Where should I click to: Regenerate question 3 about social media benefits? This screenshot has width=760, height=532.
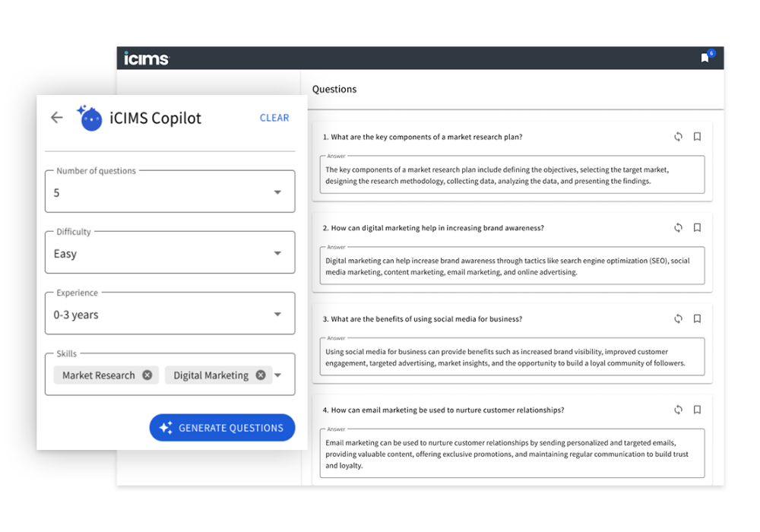(678, 319)
